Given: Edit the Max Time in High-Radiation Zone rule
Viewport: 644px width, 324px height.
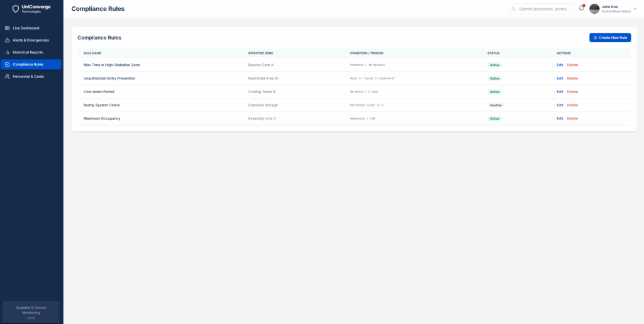Looking at the screenshot, I should click(560, 65).
